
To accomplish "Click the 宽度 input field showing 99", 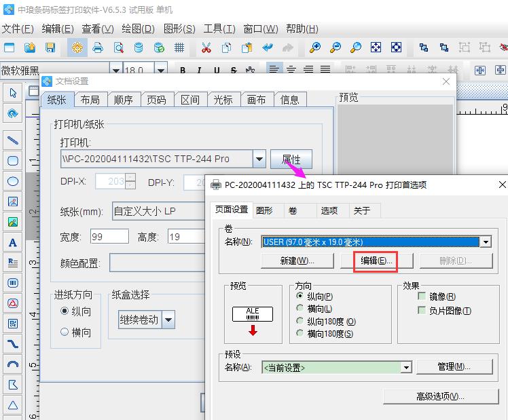I will pos(109,237).
